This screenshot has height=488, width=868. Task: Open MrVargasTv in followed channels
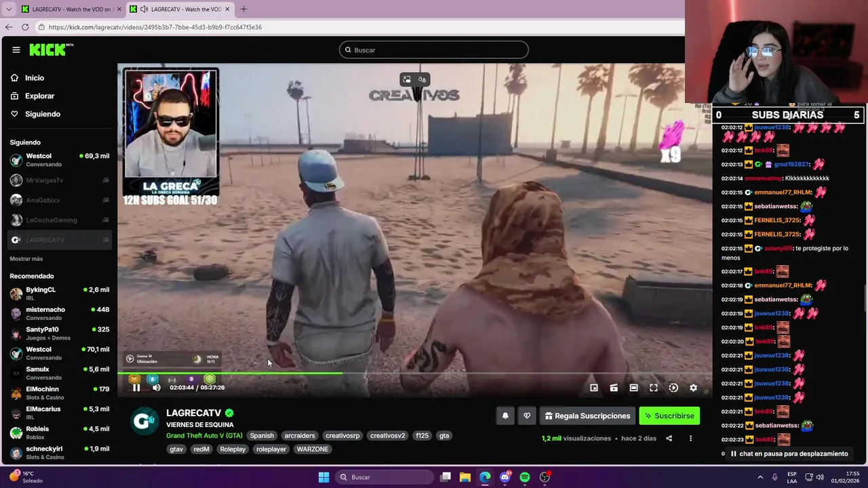coord(60,180)
